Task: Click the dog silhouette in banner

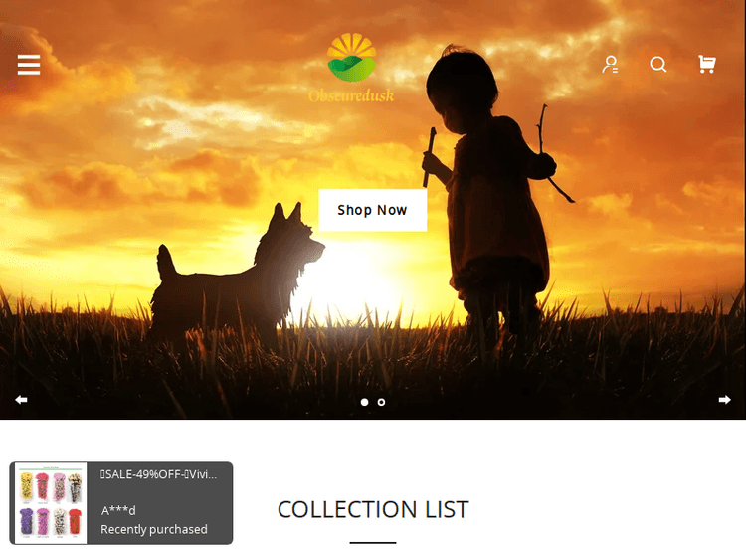Action: click(x=238, y=274)
